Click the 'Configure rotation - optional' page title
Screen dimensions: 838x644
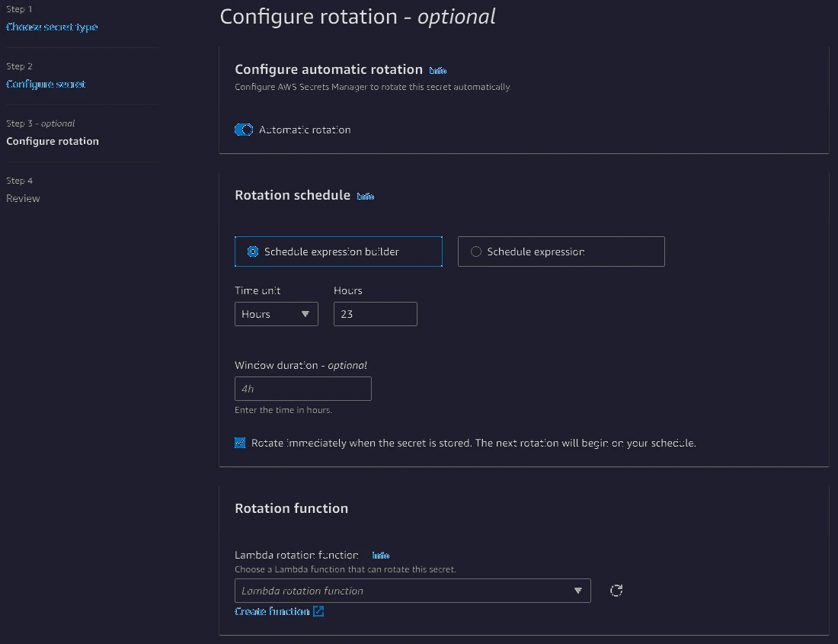357,17
